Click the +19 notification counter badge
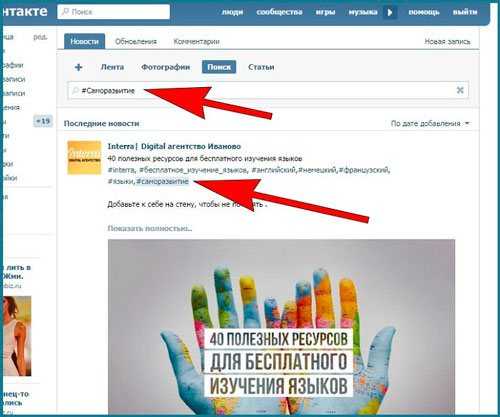This screenshot has width=500, height=417. tap(43, 121)
